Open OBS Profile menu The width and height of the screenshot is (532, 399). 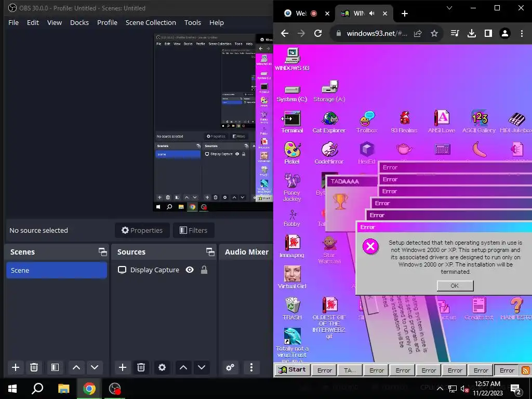[107, 22]
